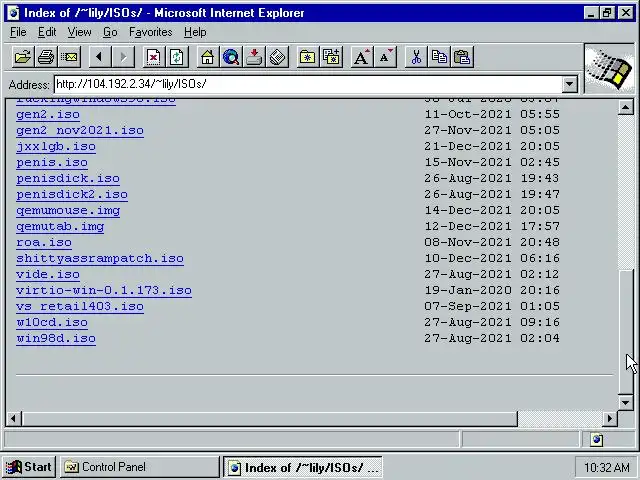Image resolution: width=640 pixels, height=480 pixels.
Task: Click the newspaper icon before the Favorites folder
Action: pyautogui.click(x=278, y=57)
